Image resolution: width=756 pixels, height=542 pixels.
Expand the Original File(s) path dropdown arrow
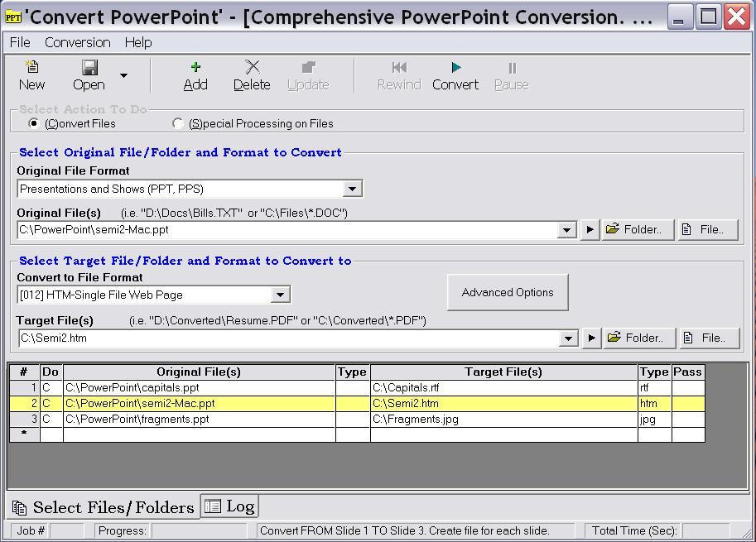[x=566, y=230]
